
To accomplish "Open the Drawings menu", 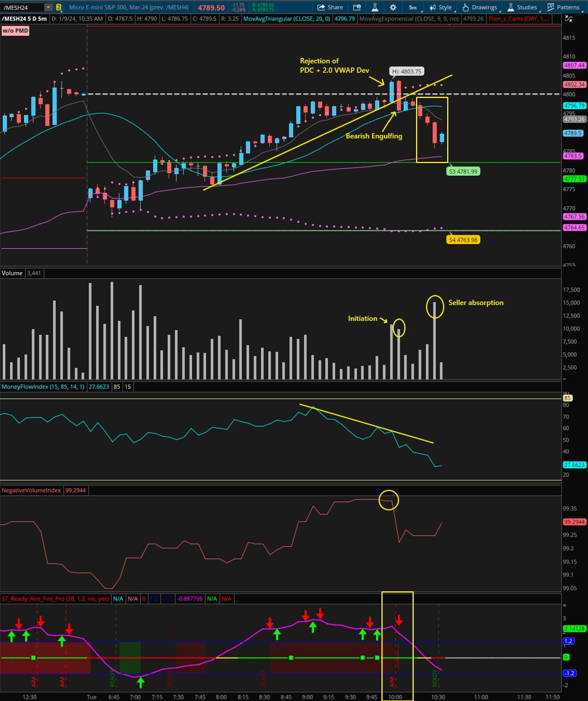I will point(480,7).
